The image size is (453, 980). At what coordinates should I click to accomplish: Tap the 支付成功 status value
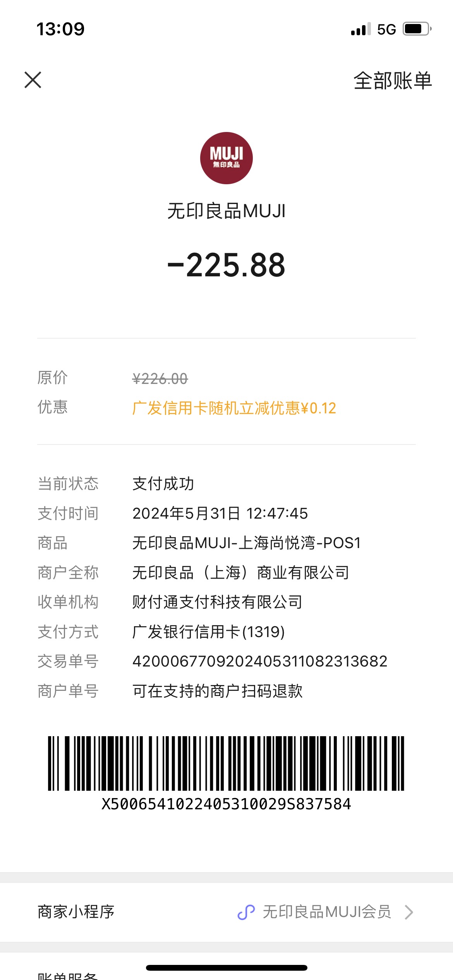163,484
